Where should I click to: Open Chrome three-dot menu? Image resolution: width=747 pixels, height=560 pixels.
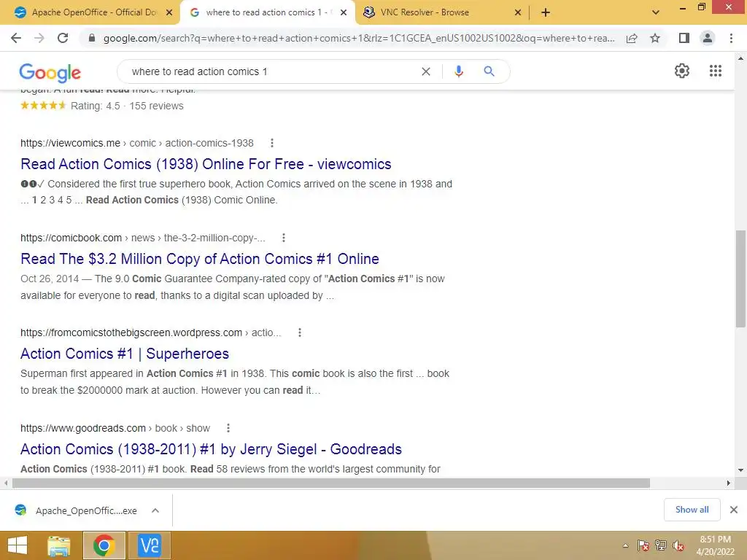731,38
